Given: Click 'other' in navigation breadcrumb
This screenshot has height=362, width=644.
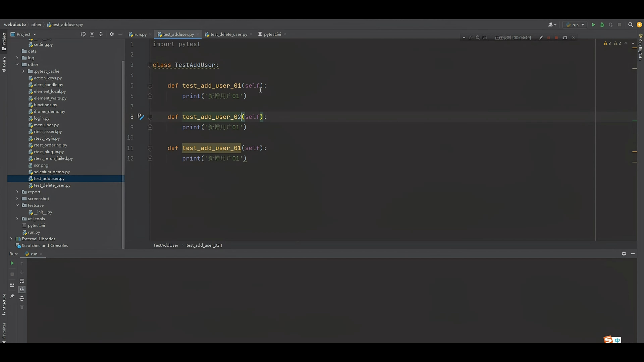Looking at the screenshot, I should pyautogui.click(x=36, y=24).
